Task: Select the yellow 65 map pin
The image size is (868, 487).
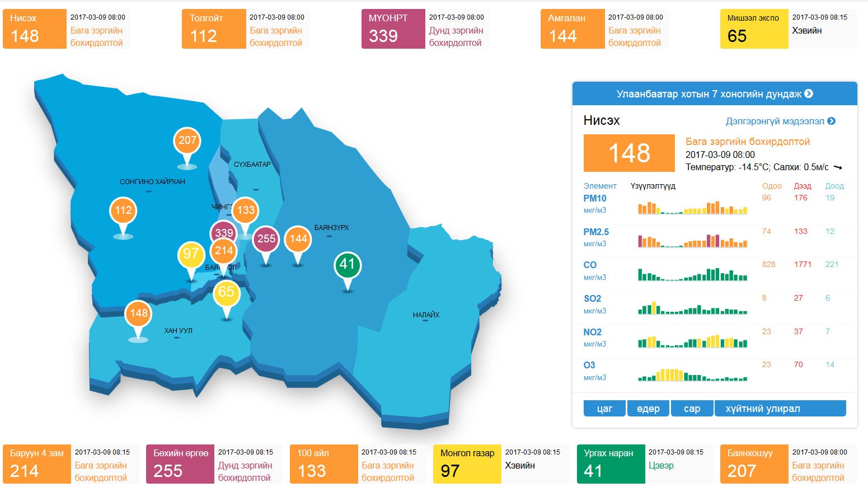Action: tap(227, 292)
